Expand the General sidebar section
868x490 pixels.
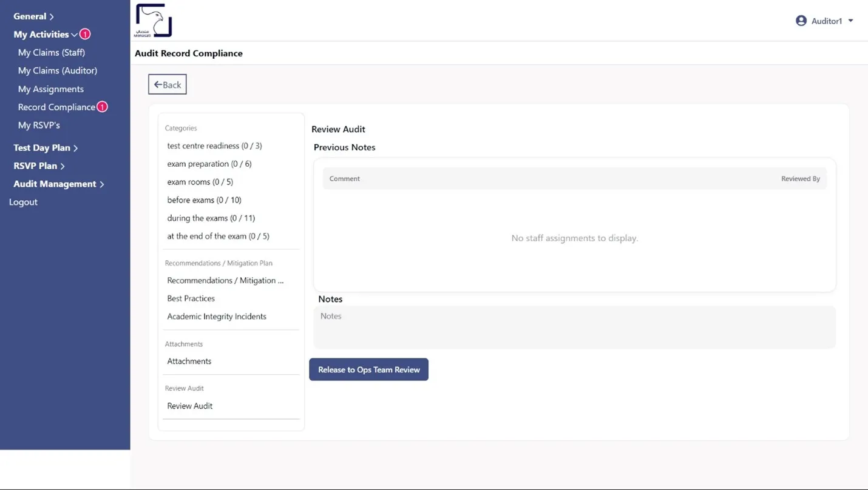[x=33, y=16]
